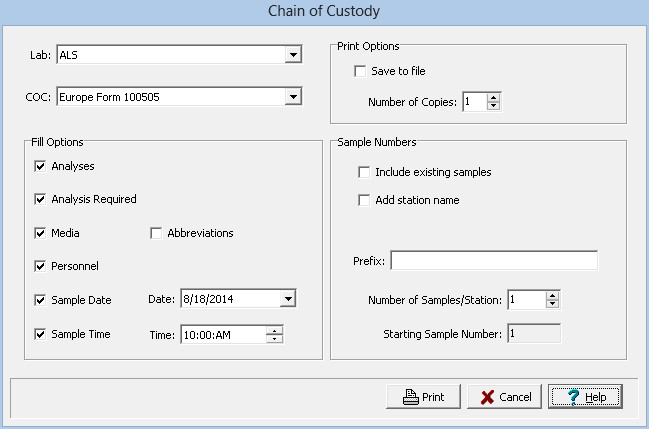Click the Print button
Viewport: 649px width, 429px height.
pos(423,397)
